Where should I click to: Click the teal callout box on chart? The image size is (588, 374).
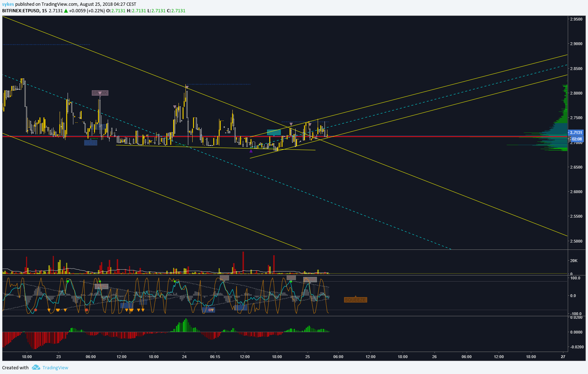pos(274,132)
